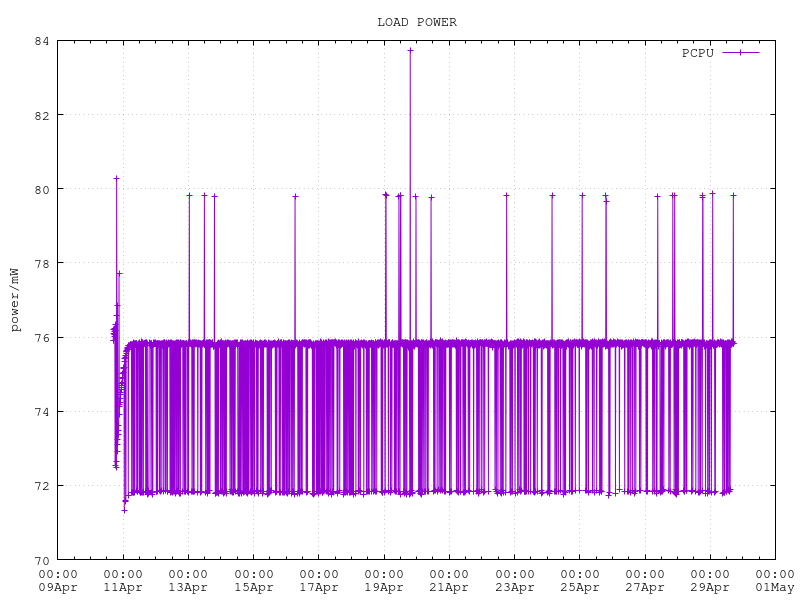Click the 01May x-axis tick label
The height and width of the screenshot is (600, 800).
pyautogui.click(x=775, y=587)
